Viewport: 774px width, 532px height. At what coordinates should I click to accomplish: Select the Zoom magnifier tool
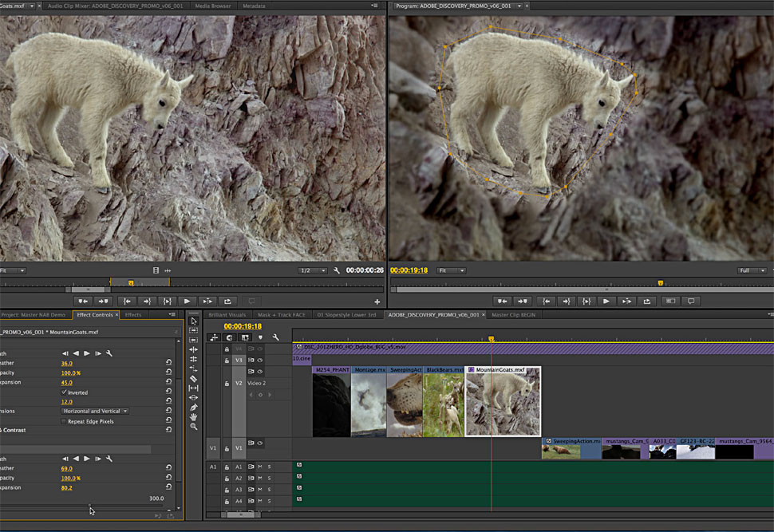(x=194, y=427)
